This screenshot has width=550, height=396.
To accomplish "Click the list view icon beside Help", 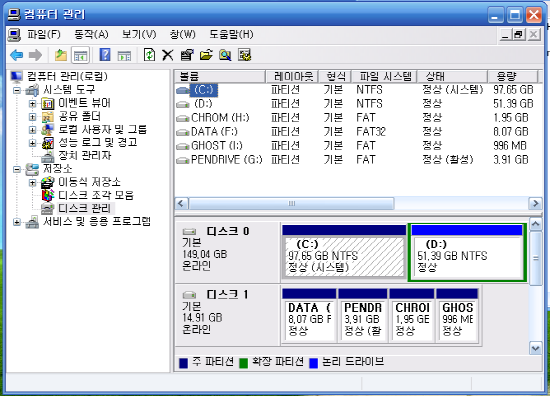I will [124, 55].
